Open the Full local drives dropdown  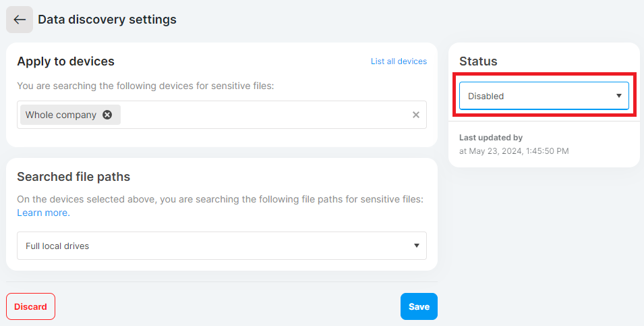click(221, 246)
